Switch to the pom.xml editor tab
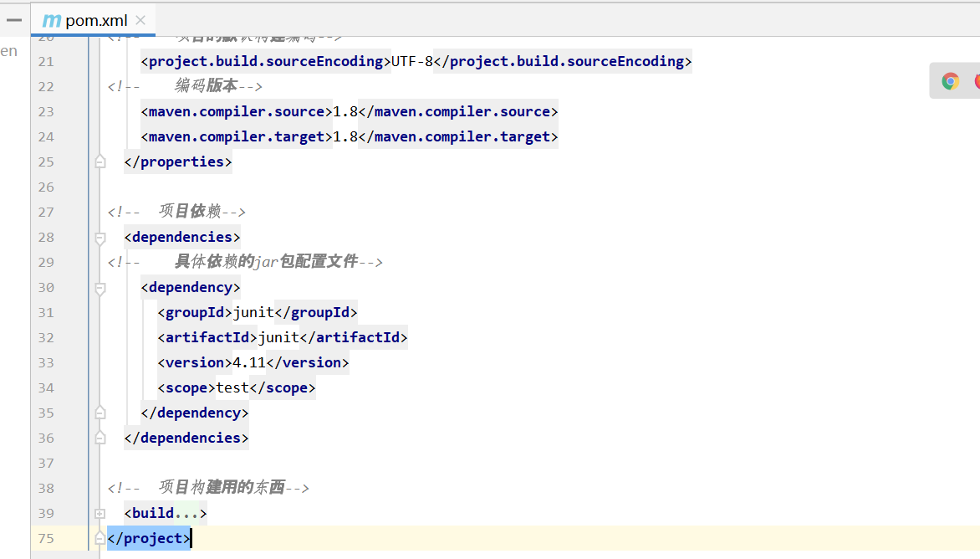 coord(94,20)
